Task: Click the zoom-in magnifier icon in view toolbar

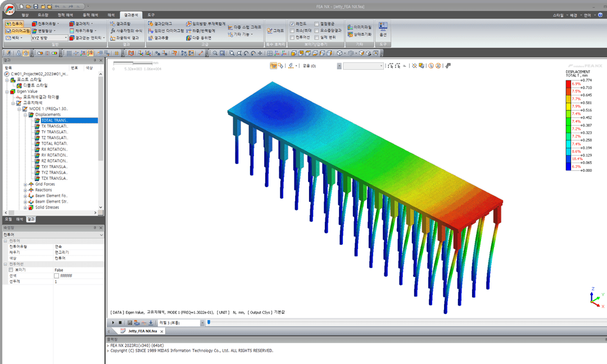Action: [x=215, y=53]
